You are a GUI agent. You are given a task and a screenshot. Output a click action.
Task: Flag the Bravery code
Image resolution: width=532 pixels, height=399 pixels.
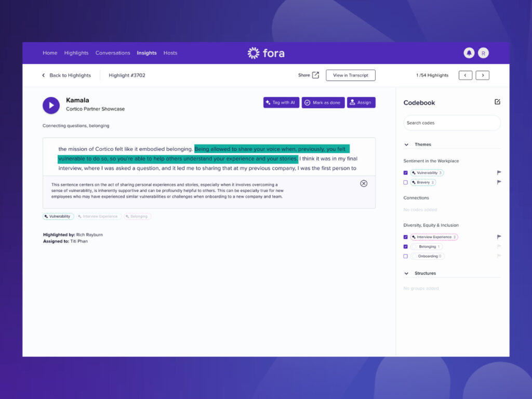point(499,182)
